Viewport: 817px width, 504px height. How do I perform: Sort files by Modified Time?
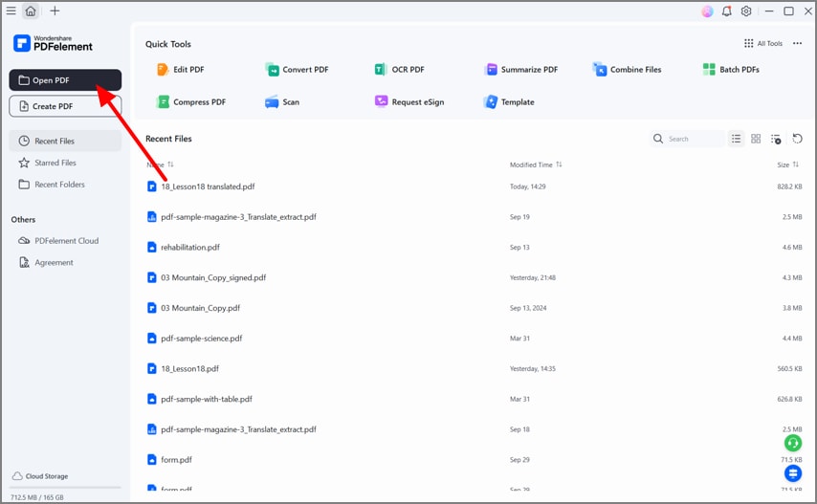coord(536,164)
